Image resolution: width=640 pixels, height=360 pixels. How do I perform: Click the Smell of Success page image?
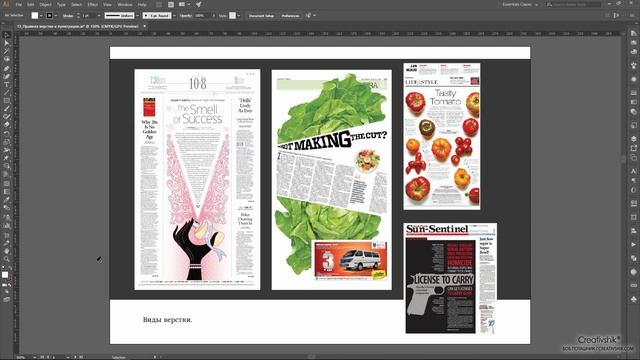pos(197,180)
